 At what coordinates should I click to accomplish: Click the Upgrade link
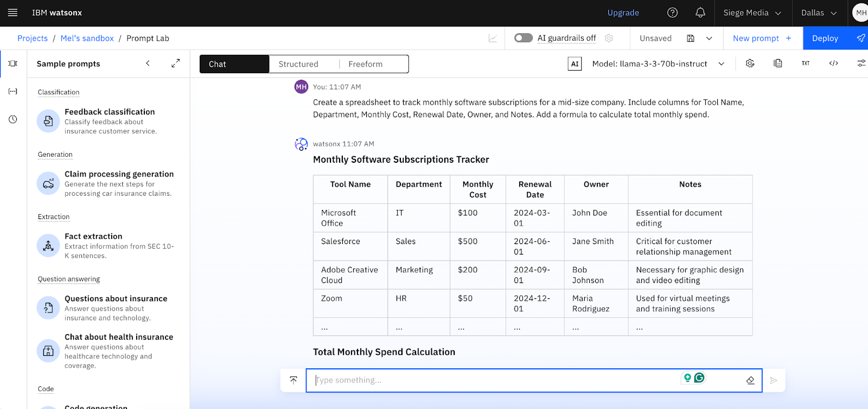623,12
